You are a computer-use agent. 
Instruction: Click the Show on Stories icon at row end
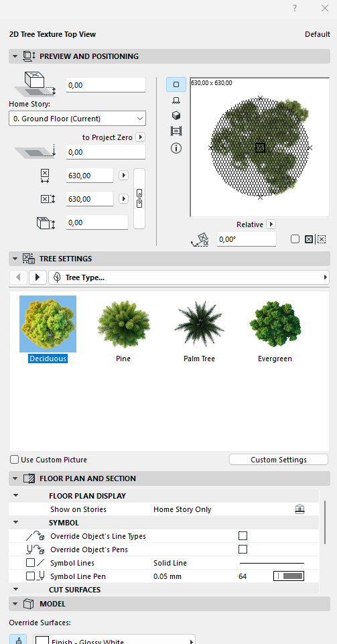300,509
